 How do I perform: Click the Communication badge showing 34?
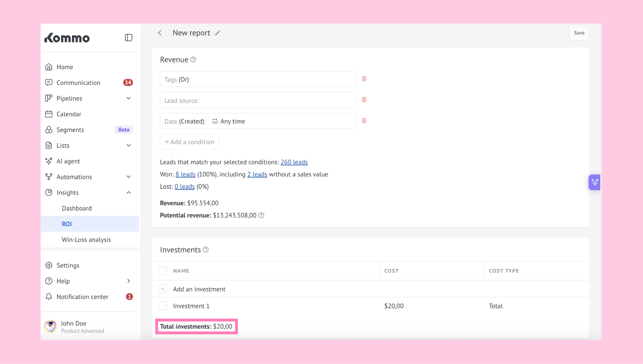tap(128, 83)
